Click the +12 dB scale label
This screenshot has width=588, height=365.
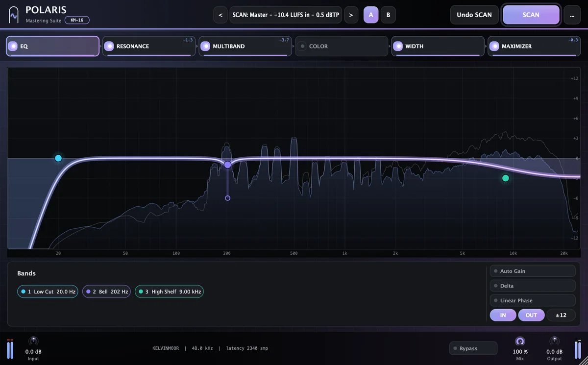[575, 78]
